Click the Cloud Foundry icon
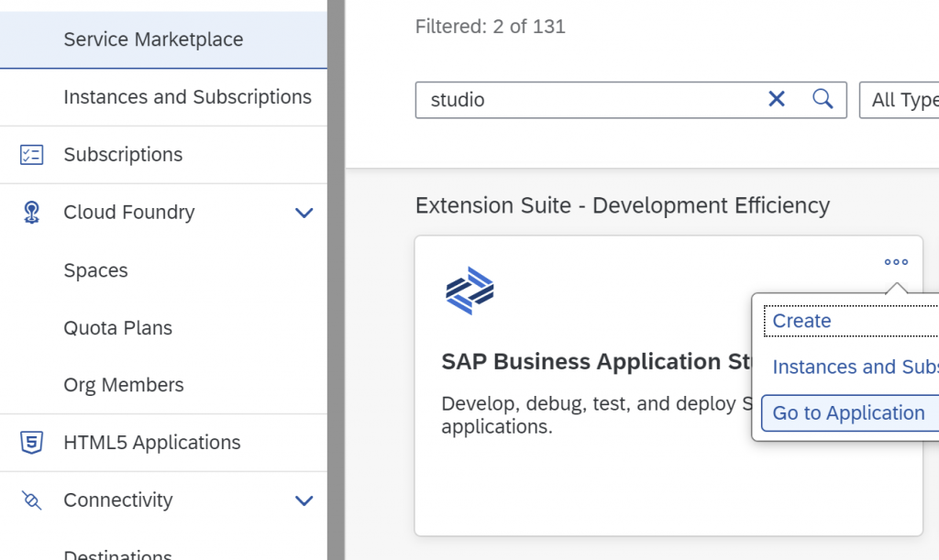This screenshot has height=560, width=939. pos(31,213)
